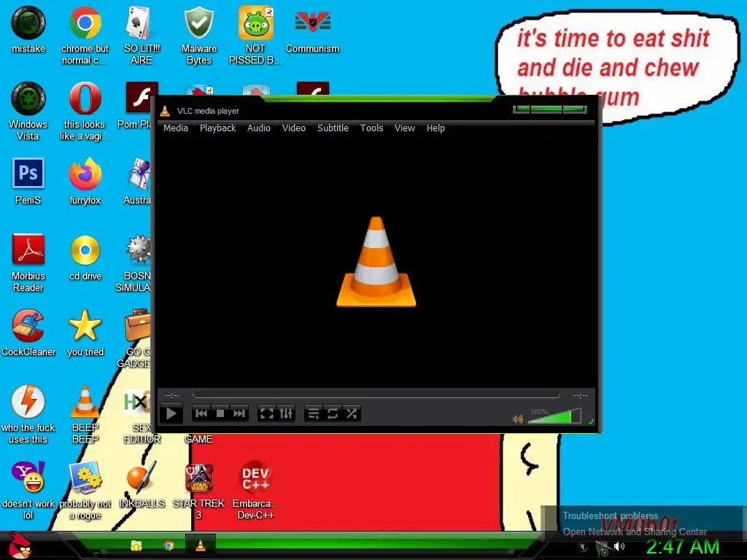Select the Photoshop 'PeniS' icon
This screenshot has height=560, width=747.
[x=28, y=182]
